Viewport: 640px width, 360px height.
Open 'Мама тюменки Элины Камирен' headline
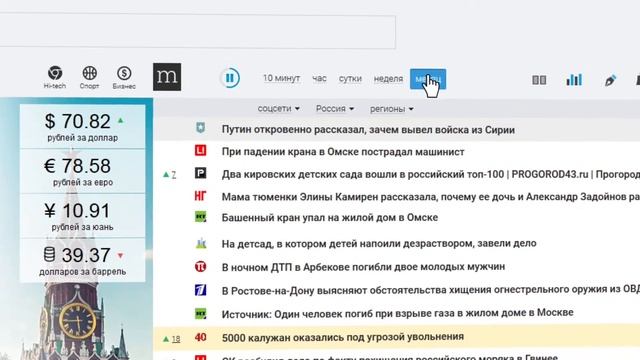(x=431, y=197)
